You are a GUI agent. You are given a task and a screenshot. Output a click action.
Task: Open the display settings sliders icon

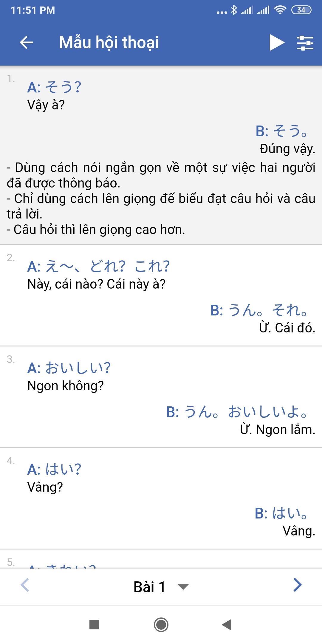click(305, 43)
